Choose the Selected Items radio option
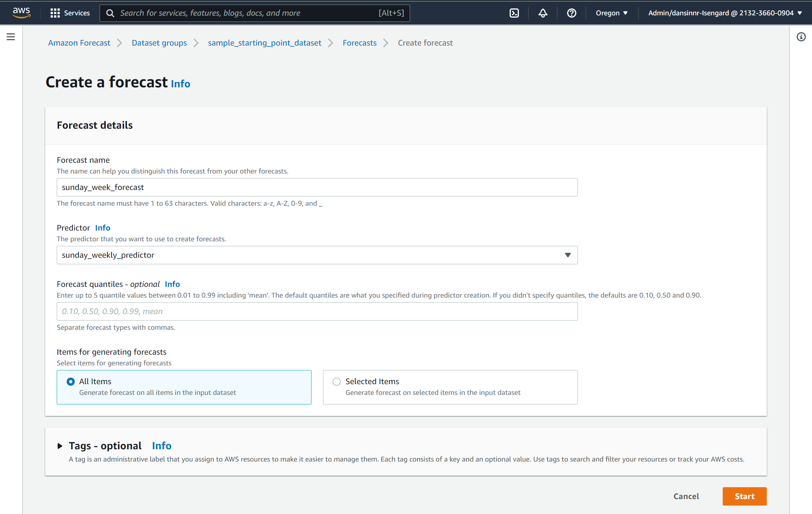Screen dimensions: 812x514 click(x=336, y=381)
